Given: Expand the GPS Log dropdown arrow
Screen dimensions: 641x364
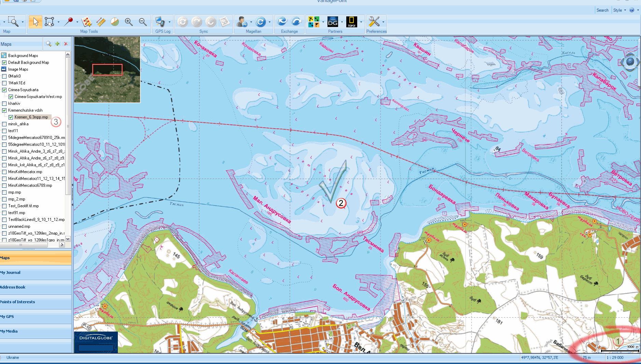Looking at the screenshot, I should [x=169, y=22].
